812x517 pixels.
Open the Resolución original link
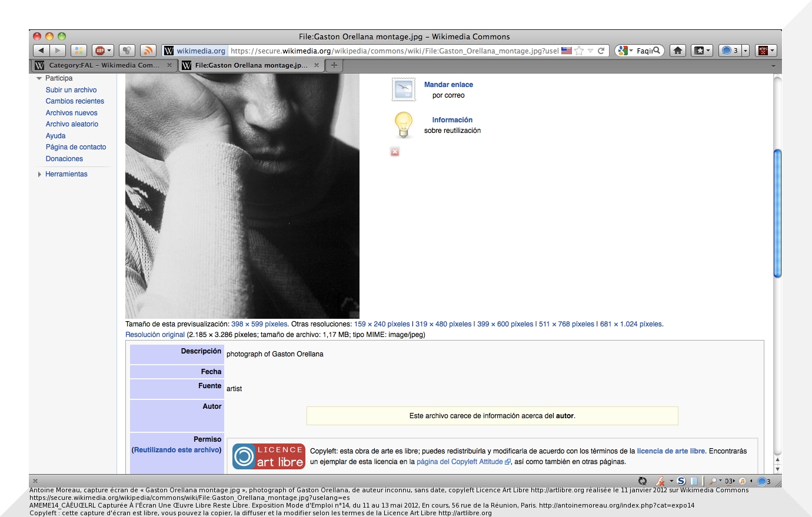click(155, 335)
